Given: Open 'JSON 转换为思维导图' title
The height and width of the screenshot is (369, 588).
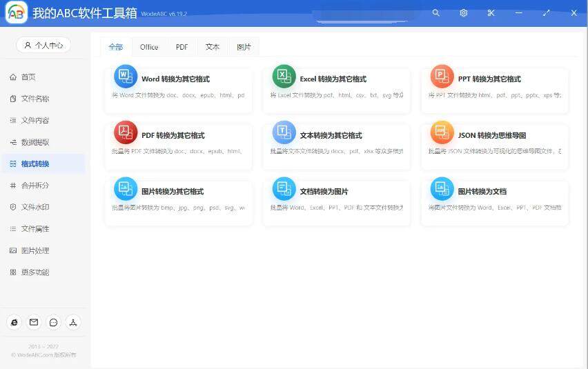Looking at the screenshot, I should coord(492,135).
